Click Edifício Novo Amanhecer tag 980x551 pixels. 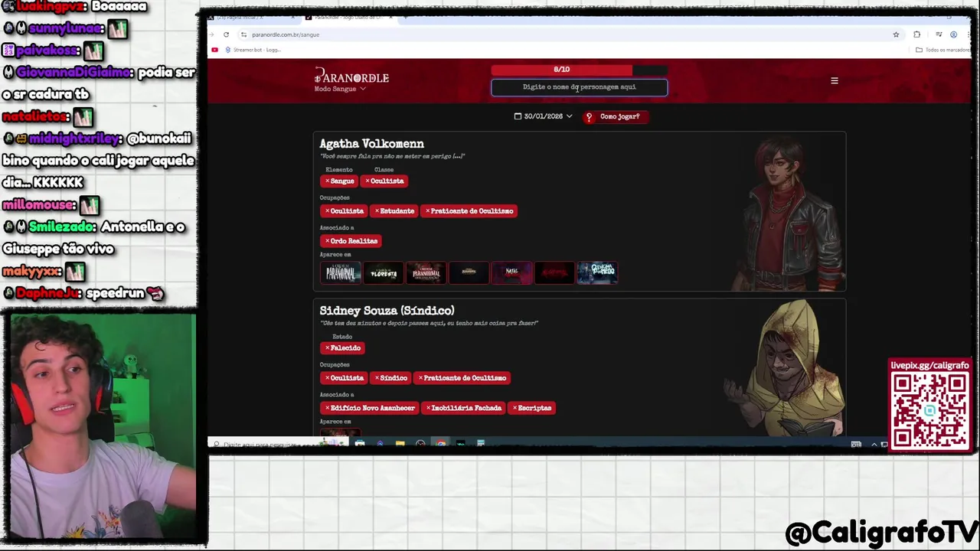pyautogui.click(x=370, y=408)
